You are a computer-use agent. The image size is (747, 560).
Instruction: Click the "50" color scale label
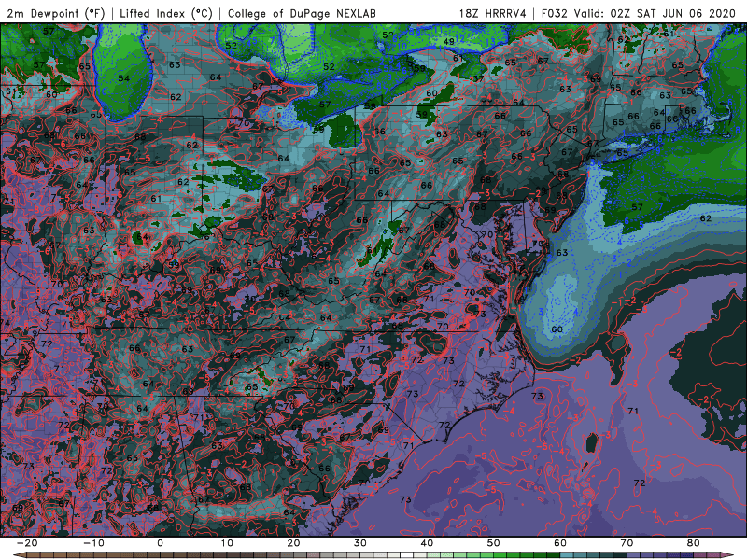[494, 543]
